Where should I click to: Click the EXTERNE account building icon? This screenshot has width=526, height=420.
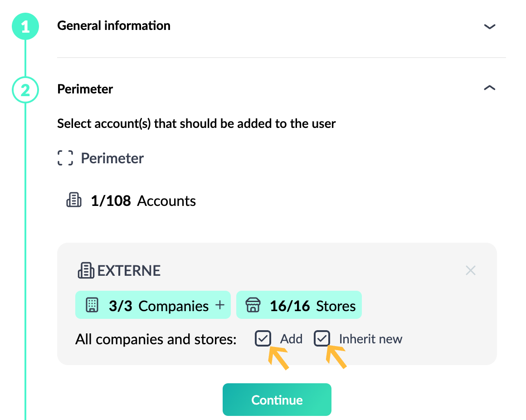86,270
